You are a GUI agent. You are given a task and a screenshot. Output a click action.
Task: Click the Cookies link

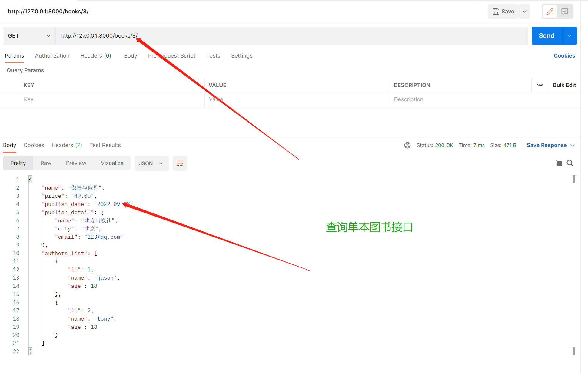click(564, 56)
